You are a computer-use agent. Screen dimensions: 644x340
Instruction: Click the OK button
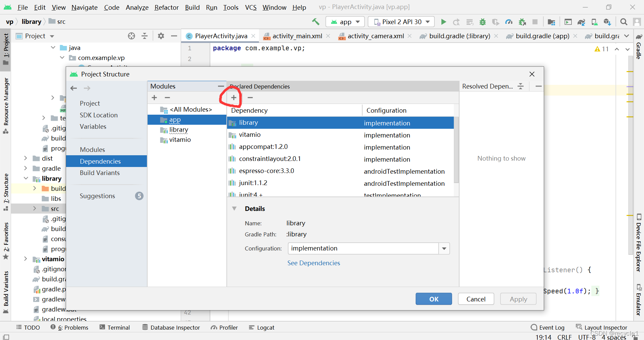click(x=434, y=299)
